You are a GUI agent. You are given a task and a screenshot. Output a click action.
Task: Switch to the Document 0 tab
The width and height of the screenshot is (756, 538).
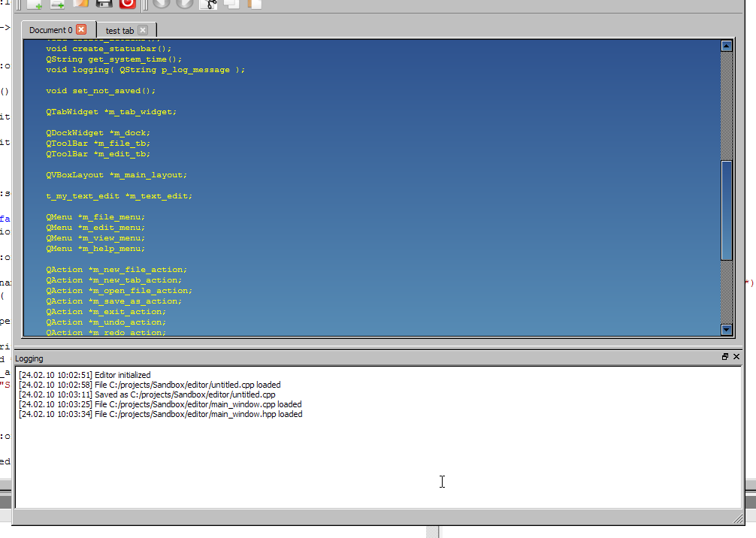[x=50, y=30]
